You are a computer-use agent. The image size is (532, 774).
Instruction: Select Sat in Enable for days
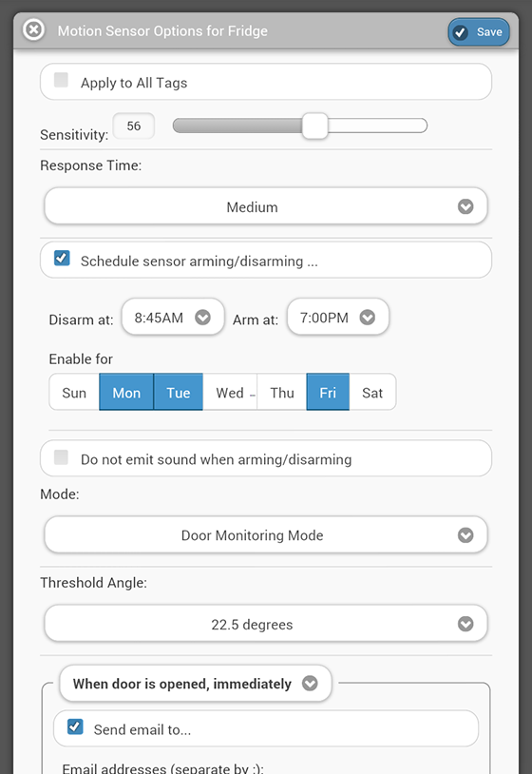[372, 393]
